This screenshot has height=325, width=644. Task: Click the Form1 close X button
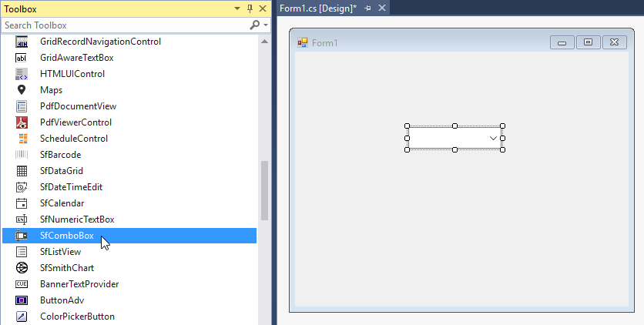click(615, 42)
